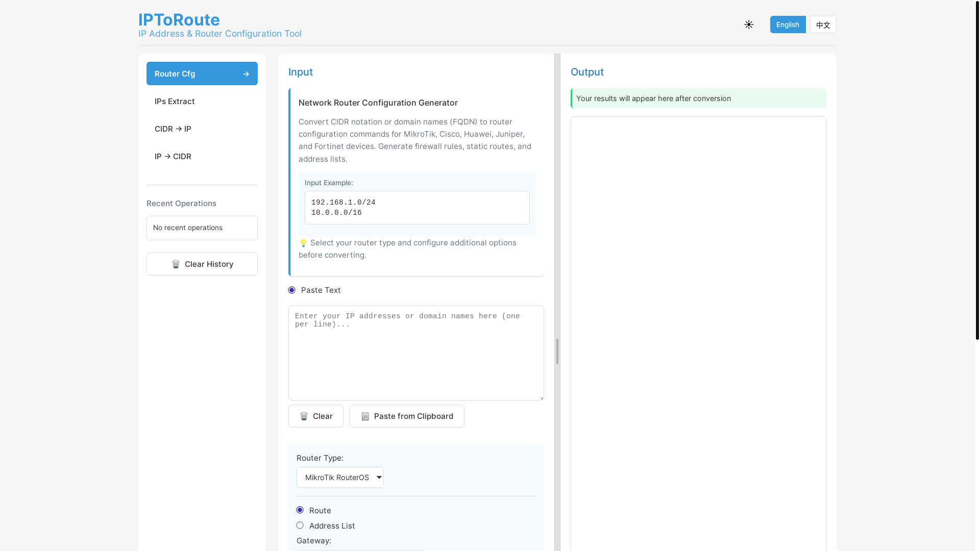Click the 'Recent Operations' heading
Screen dimensions: 980x551
[181, 204]
